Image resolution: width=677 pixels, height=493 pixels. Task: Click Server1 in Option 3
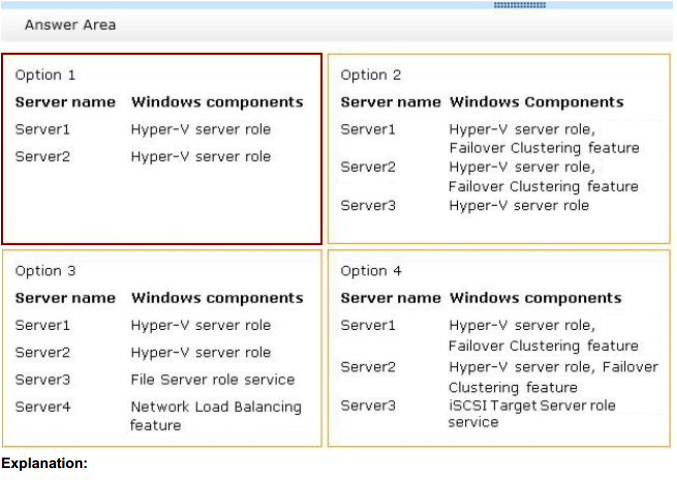pos(42,326)
